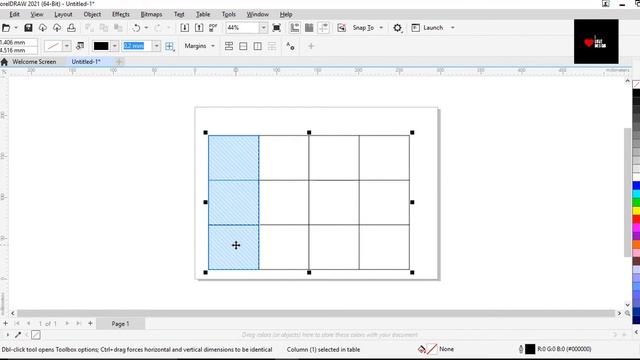Select the Page 1 tab
This screenshot has width=640, height=360.
point(120,324)
